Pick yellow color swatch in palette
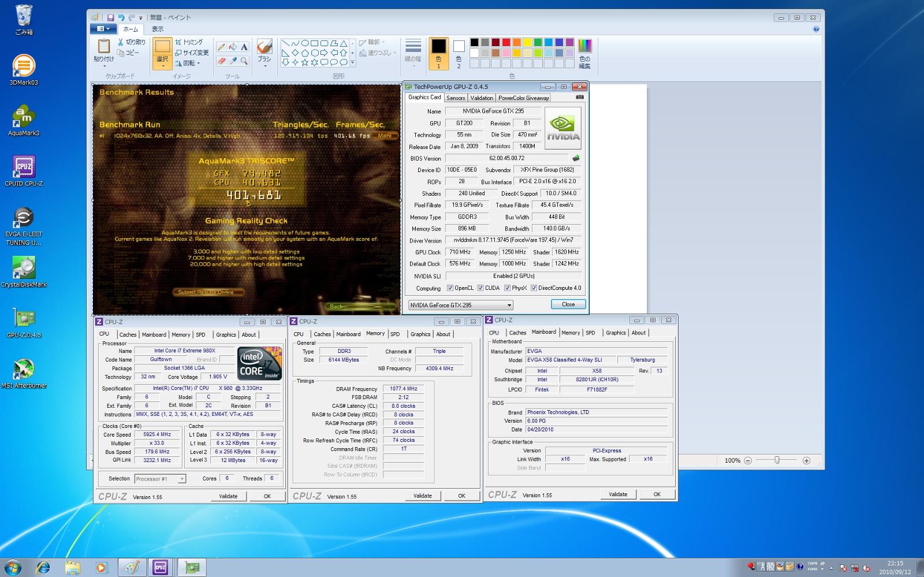This screenshot has height=577, width=924. point(527,42)
